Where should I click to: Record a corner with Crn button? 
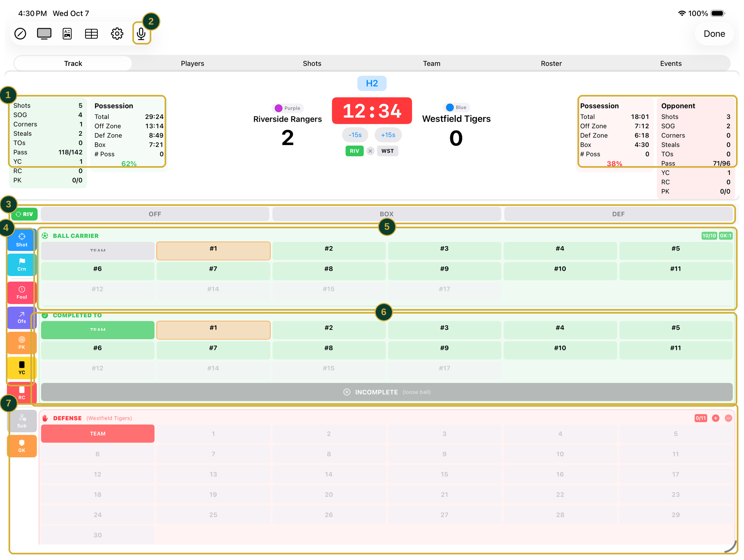point(22,265)
